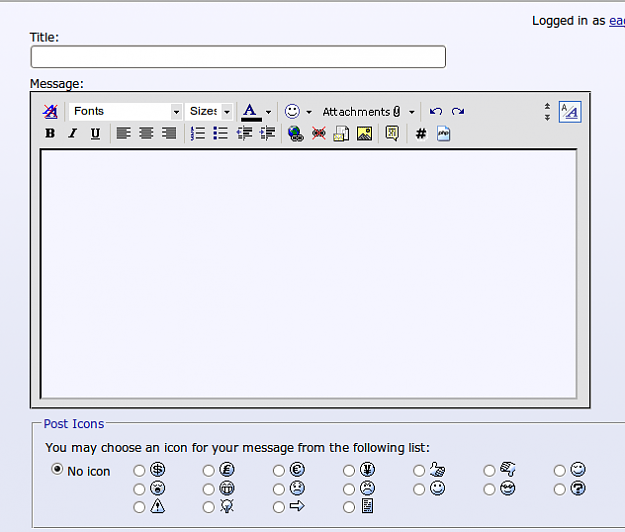Select the right arrow post icon
The image size is (625, 532).
point(279,507)
